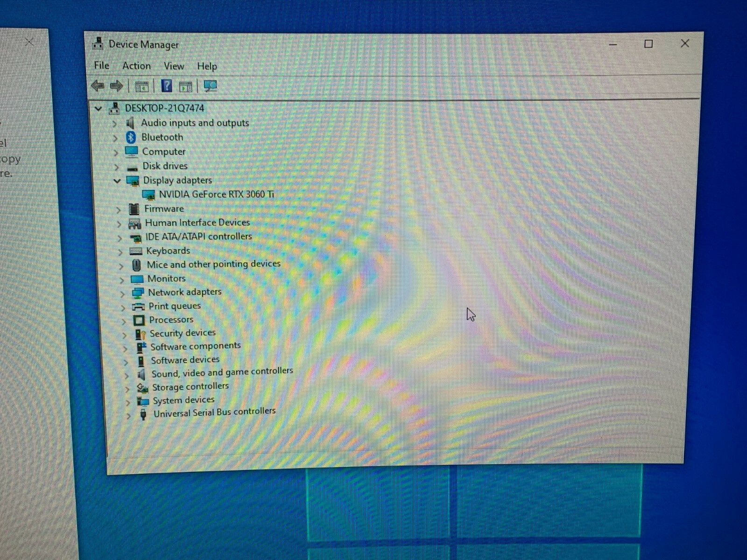Expand the Audio inputs and outputs category

(114, 124)
